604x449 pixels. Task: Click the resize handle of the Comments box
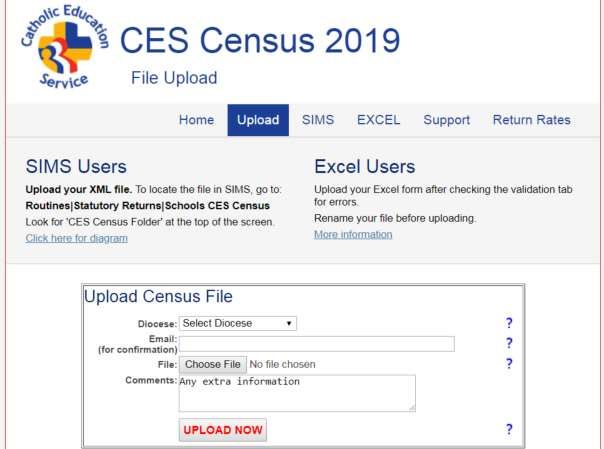(412, 408)
